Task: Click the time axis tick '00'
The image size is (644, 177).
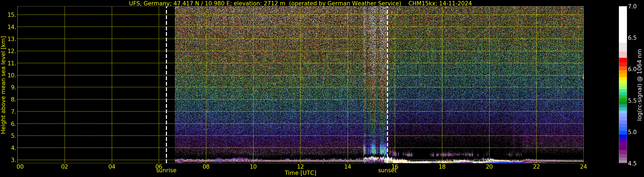Action: pyautogui.click(x=20, y=167)
